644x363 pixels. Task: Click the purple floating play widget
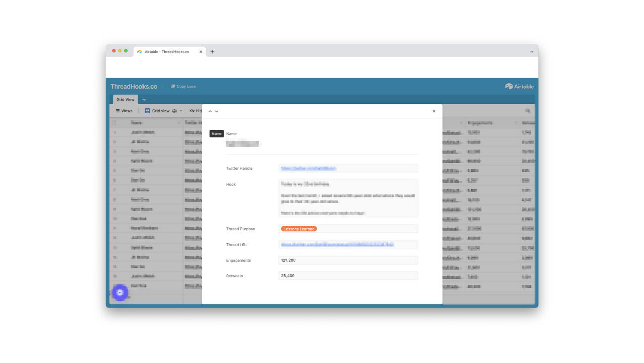120,292
